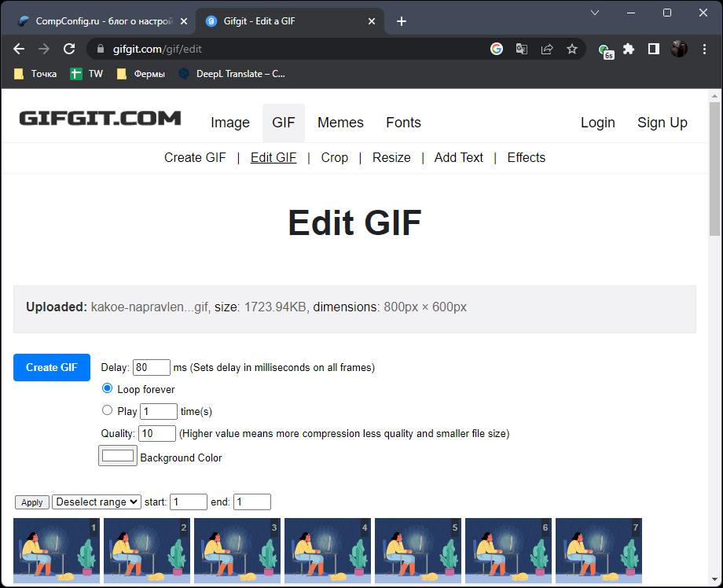Image resolution: width=723 pixels, height=588 pixels.
Task: Expand the Deselect range dropdown
Action: pos(97,502)
